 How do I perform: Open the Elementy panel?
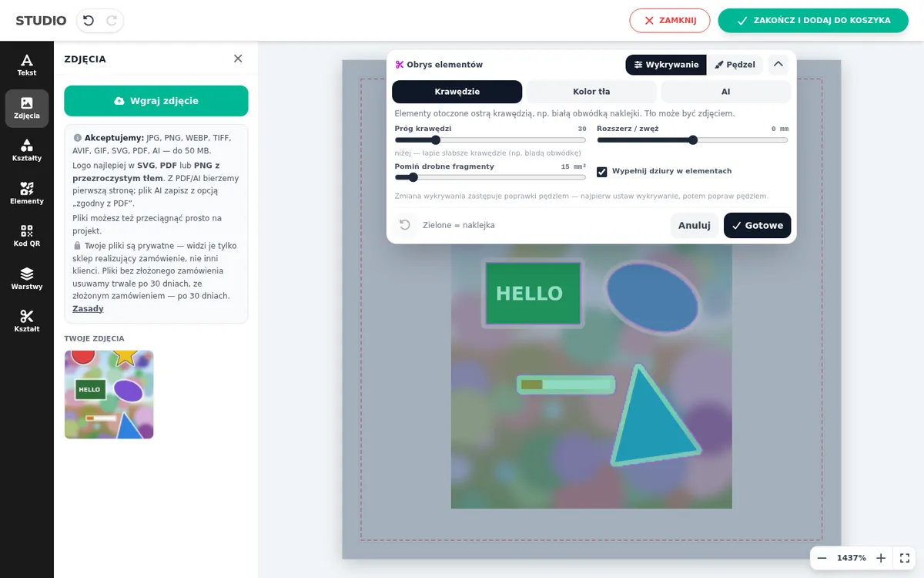point(27,194)
